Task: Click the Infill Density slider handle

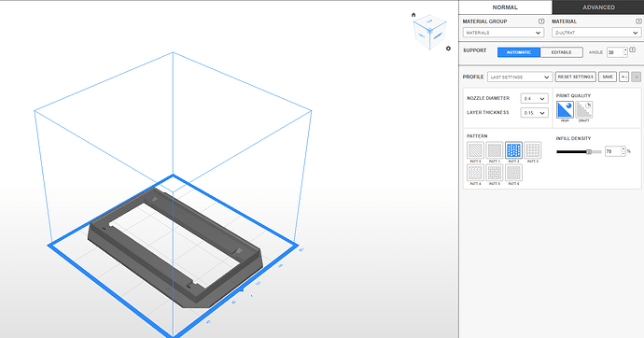Action: coord(589,151)
